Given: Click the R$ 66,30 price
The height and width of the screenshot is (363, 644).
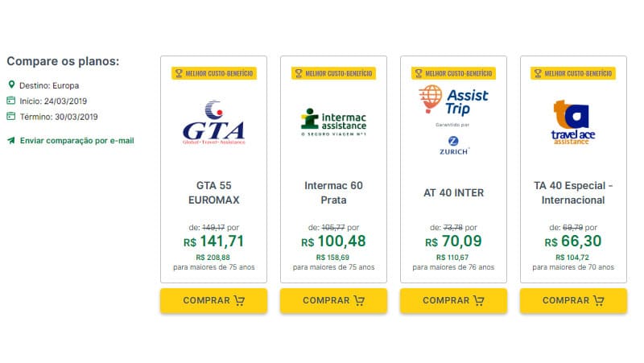Looking at the screenshot, I should click(573, 241).
